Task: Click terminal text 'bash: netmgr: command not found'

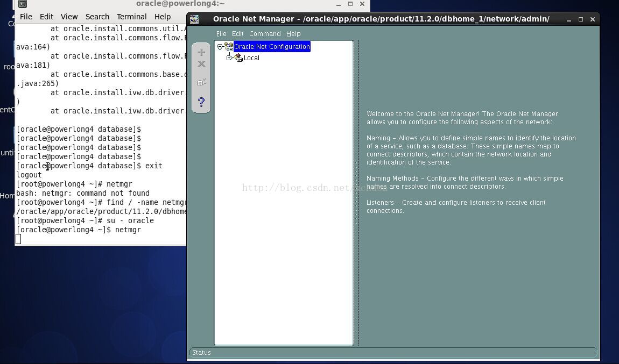Action: pos(83,193)
